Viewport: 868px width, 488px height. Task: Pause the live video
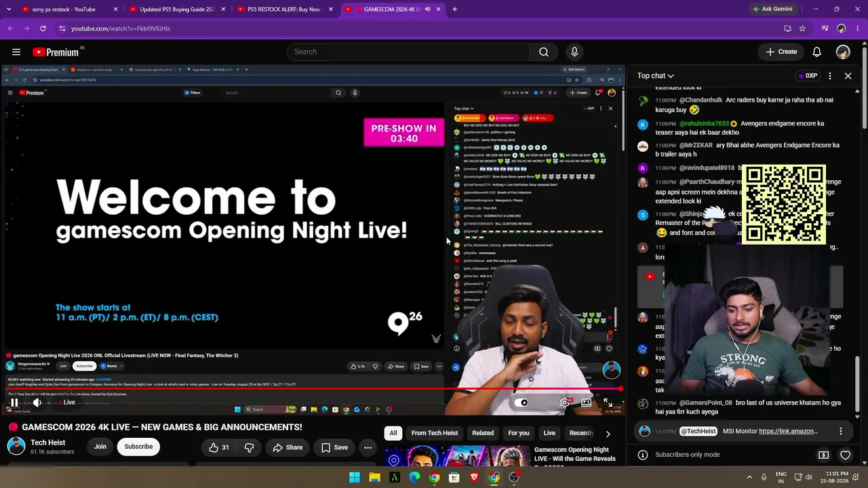[x=14, y=403]
